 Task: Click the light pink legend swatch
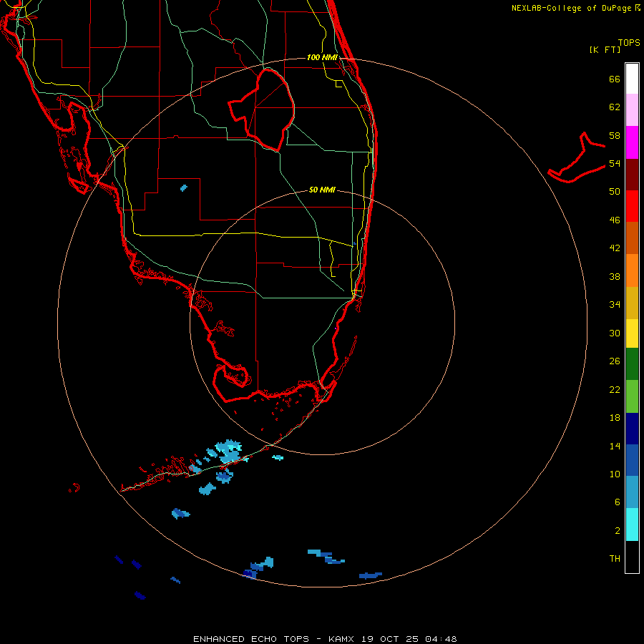[632, 110]
